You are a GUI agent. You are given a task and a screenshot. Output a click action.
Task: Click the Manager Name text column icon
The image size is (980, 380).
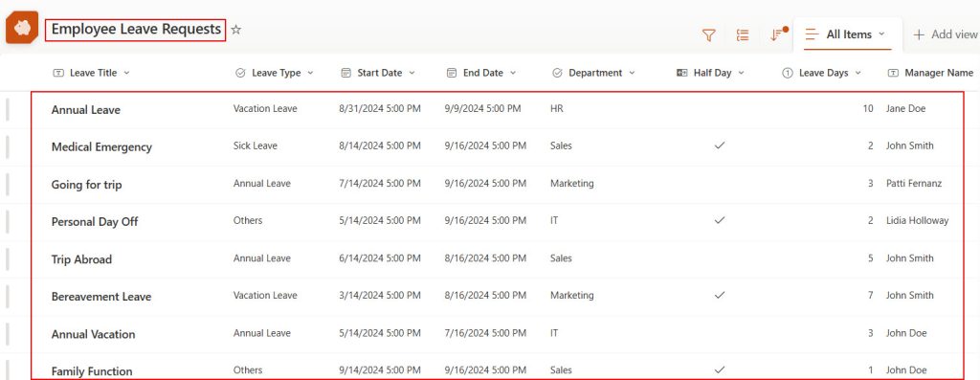(x=893, y=73)
